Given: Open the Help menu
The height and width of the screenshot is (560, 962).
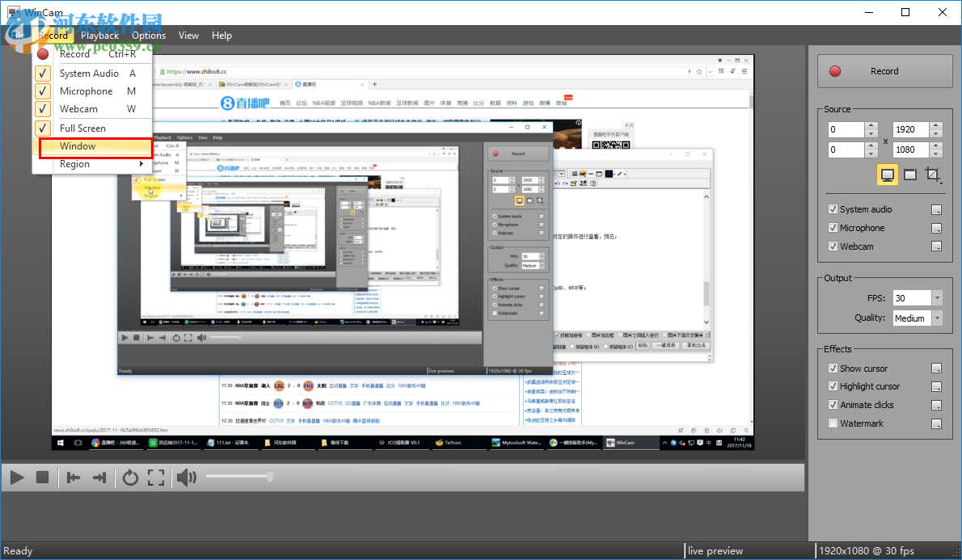Looking at the screenshot, I should pyautogui.click(x=222, y=36).
